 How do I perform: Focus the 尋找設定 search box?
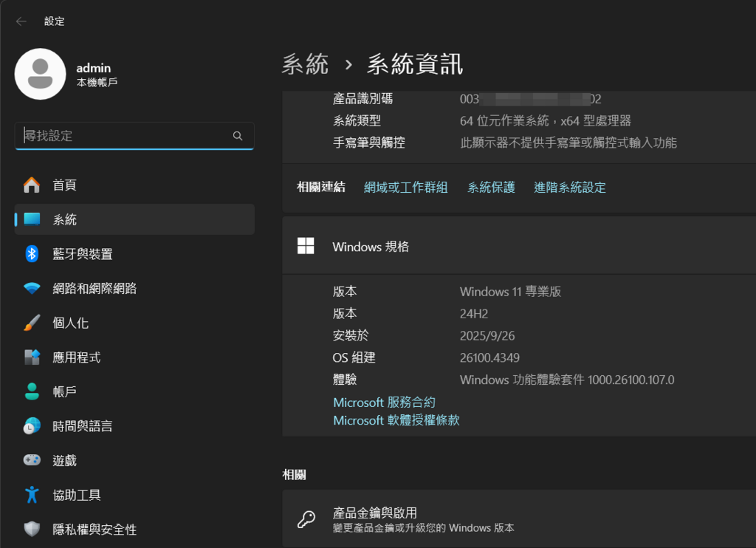[134, 136]
